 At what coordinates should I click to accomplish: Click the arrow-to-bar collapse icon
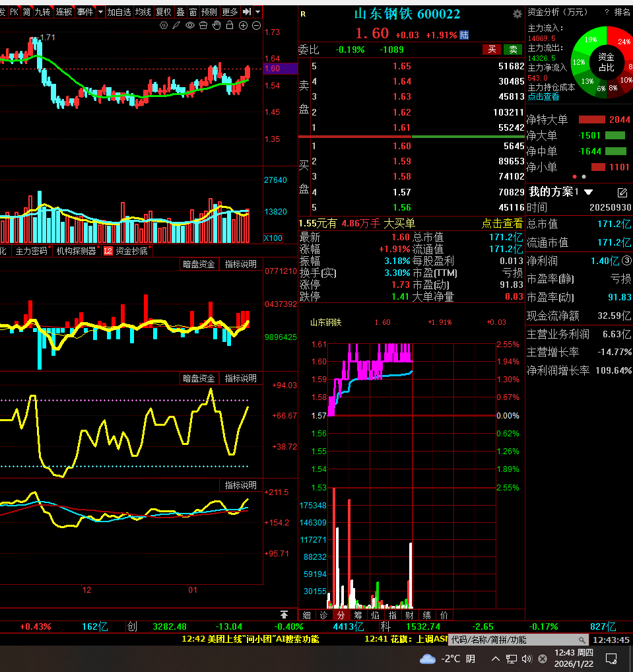(247, 12)
